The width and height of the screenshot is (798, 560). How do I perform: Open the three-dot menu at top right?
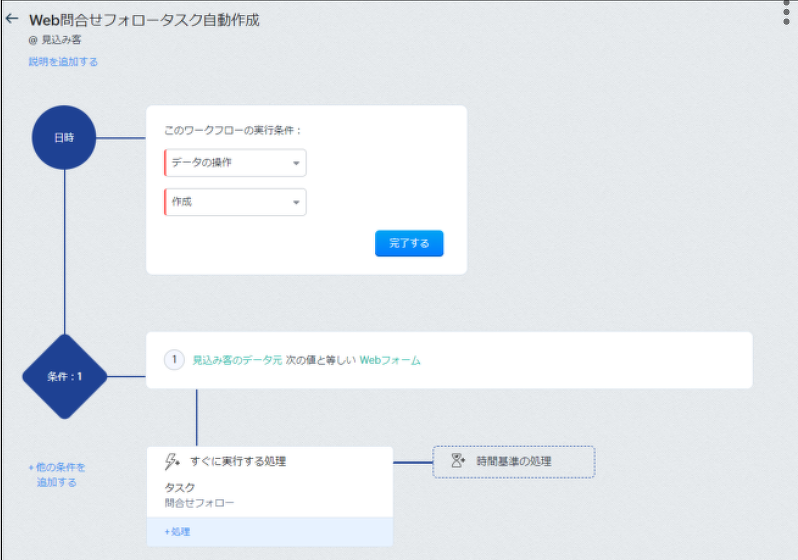788,12
